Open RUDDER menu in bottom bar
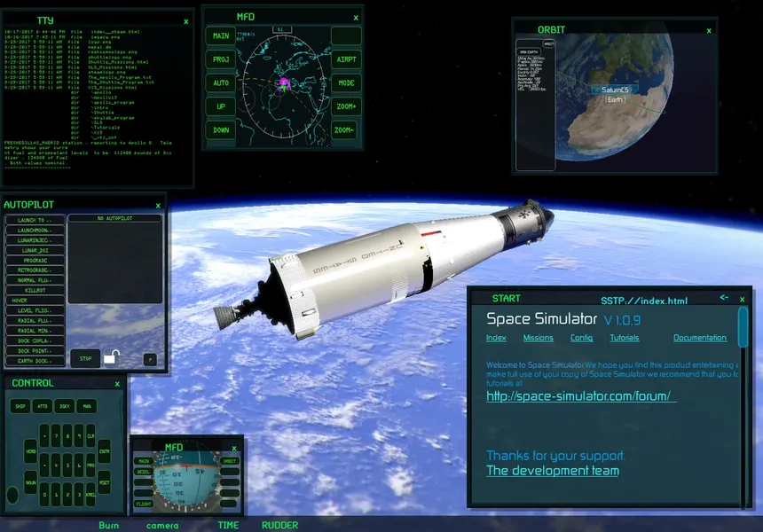This screenshot has width=763, height=532. click(x=279, y=525)
